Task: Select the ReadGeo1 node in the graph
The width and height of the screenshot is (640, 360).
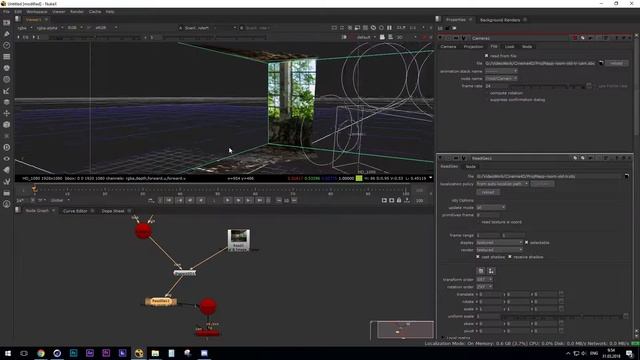Action: (x=161, y=302)
